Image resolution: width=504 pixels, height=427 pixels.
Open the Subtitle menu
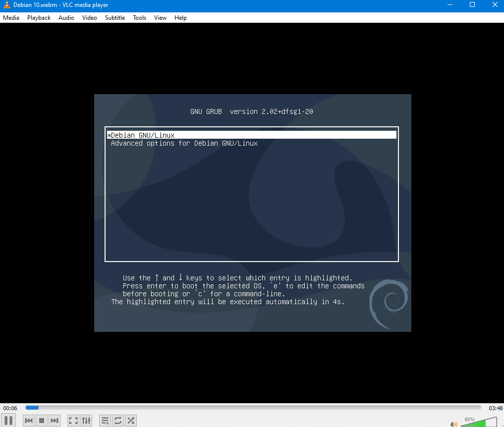coord(115,18)
